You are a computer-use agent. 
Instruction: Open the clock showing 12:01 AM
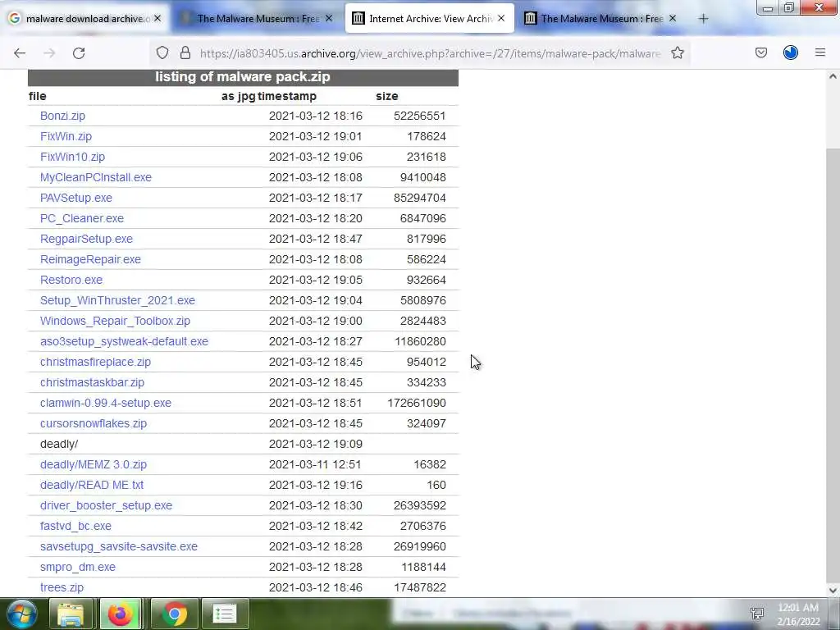point(798,614)
